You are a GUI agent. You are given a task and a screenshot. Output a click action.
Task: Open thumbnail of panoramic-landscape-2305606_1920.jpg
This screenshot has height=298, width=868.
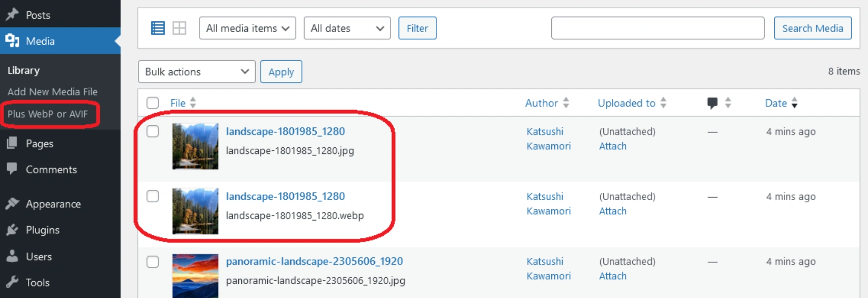[195, 276]
